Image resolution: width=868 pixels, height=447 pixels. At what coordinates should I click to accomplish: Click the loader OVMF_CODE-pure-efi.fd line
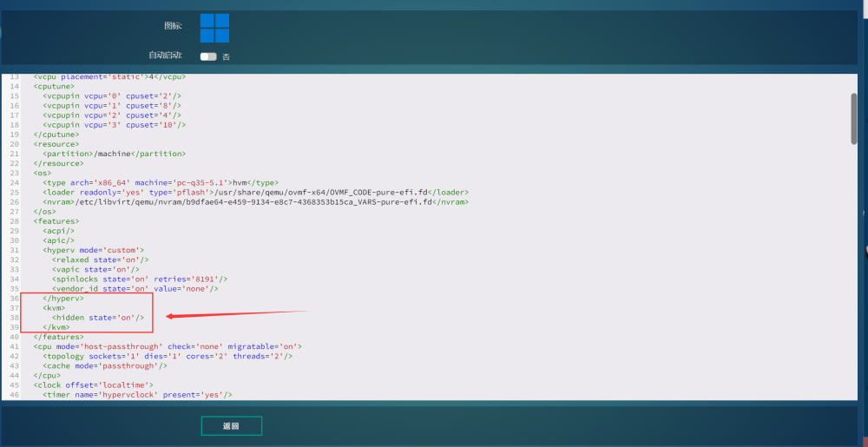[256, 192]
